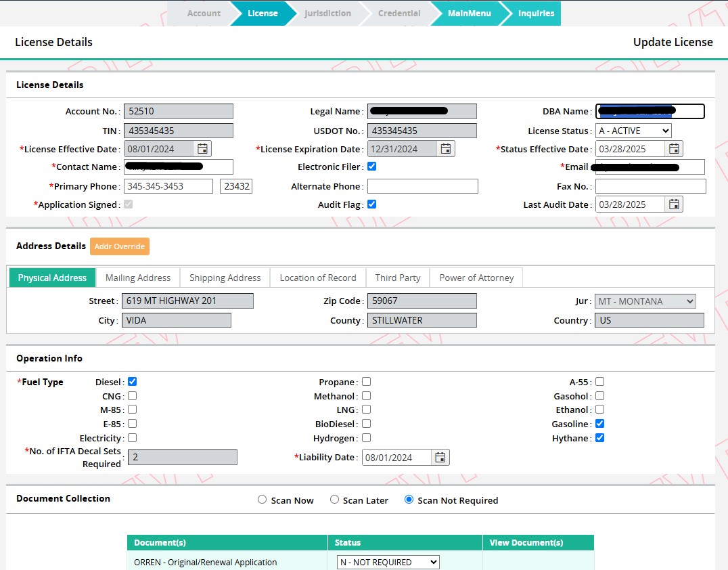Toggle the Electronic Filer checkbox
This screenshot has width=728, height=570.
[371, 167]
